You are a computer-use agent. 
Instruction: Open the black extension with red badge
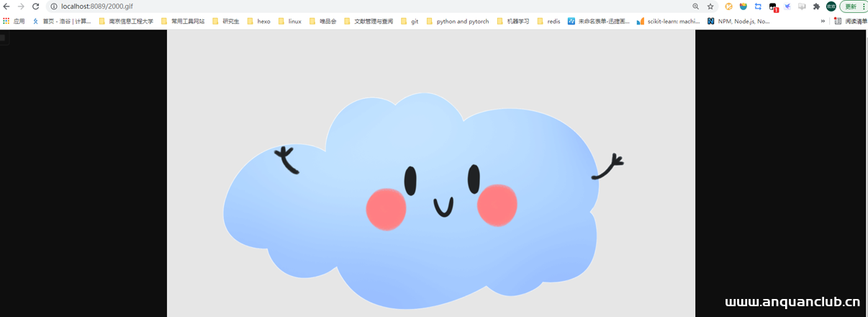(774, 7)
